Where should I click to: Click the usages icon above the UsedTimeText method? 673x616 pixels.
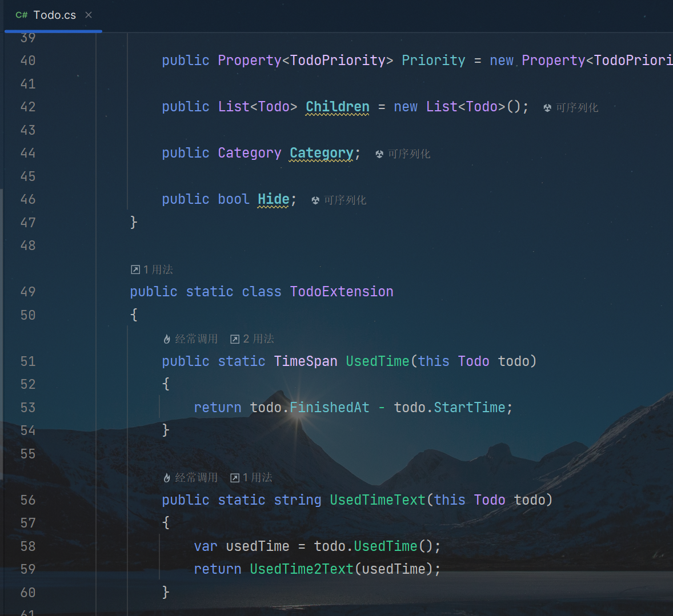[235, 478]
